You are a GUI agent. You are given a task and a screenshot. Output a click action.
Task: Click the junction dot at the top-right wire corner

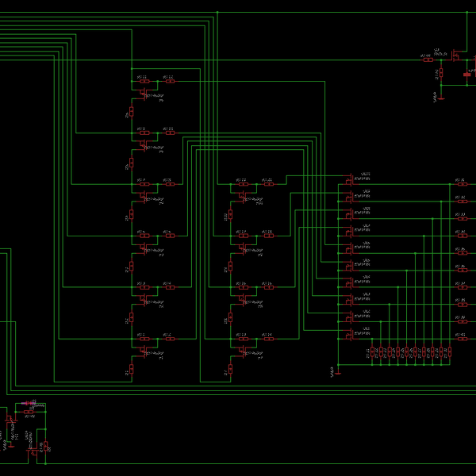(x=467, y=12)
